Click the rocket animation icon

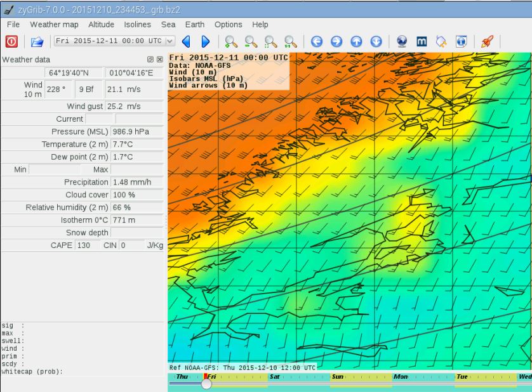(x=487, y=41)
